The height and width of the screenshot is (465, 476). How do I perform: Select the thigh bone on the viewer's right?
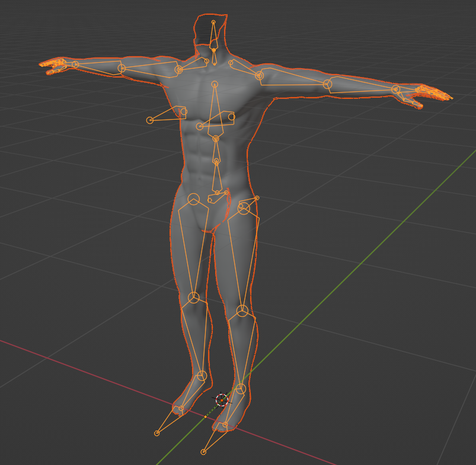243,259
